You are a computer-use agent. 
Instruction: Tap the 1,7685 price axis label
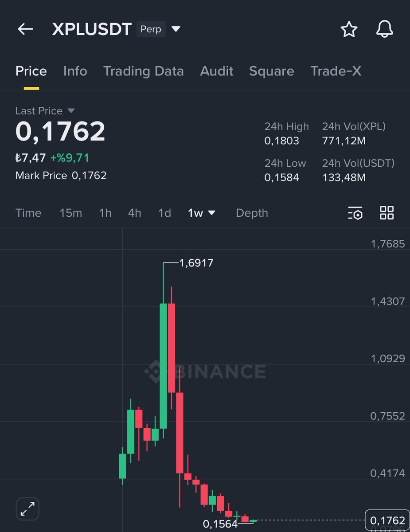pyautogui.click(x=388, y=244)
